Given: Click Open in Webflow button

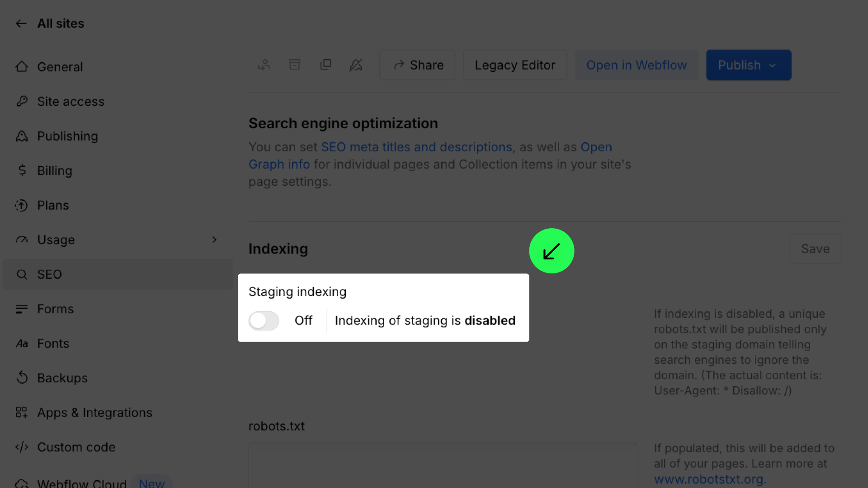Looking at the screenshot, I should 636,65.
